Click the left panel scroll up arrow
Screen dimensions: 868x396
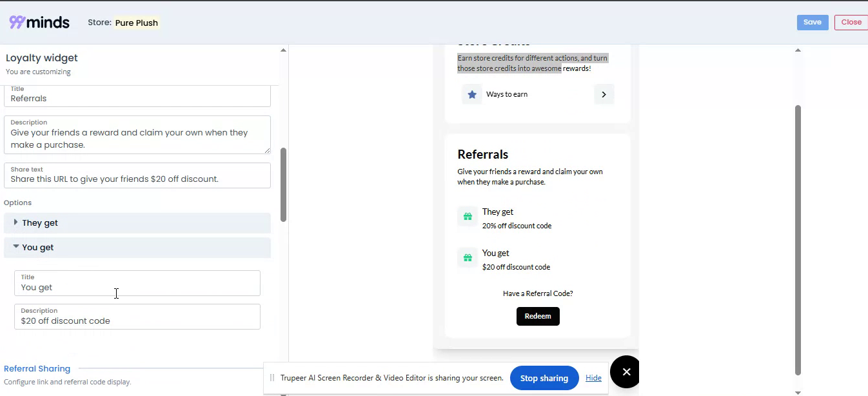coord(283,50)
